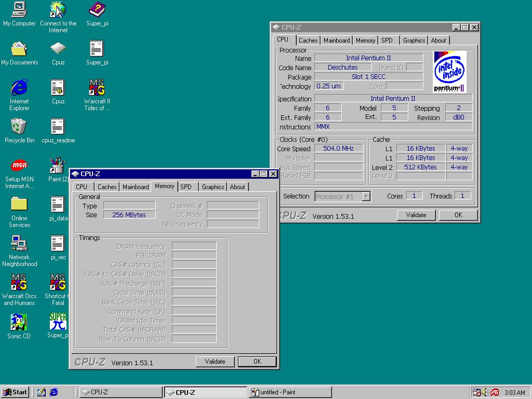
Task: Open Graphics tab in the Processor CPU-Z window
Action: coord(414,41)
